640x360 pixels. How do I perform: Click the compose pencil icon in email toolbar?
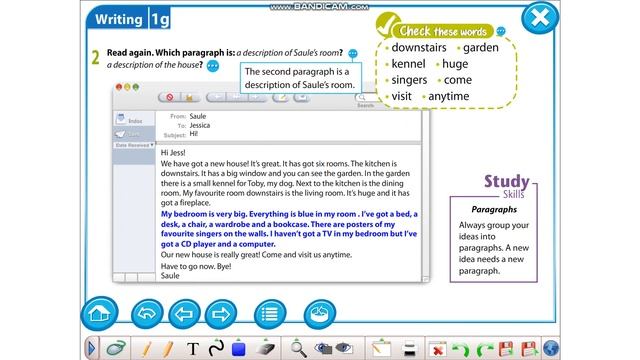[280, 97]
